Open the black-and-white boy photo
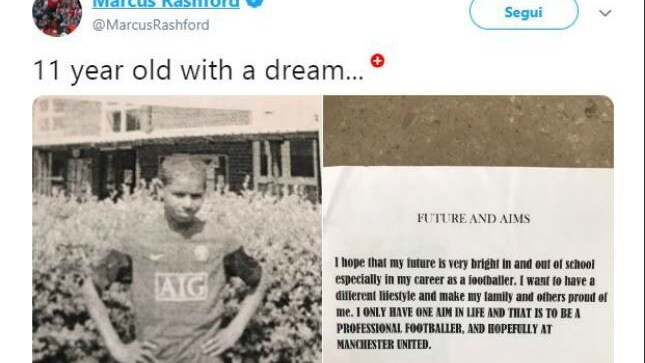The image size is (645, 363). pos(177,229)
